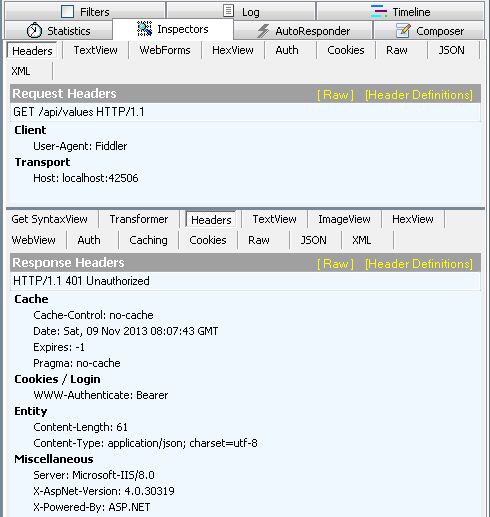Open request JSON inspector tab
Screen dimensions: 490x517
coord(452,50)
